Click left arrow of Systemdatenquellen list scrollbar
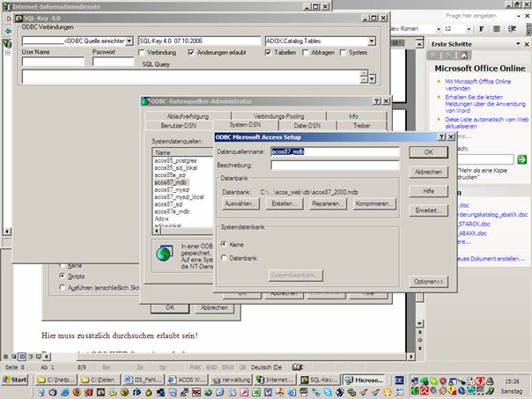The width and height of the screenshot is (532, 399). (x=157, y=231)
